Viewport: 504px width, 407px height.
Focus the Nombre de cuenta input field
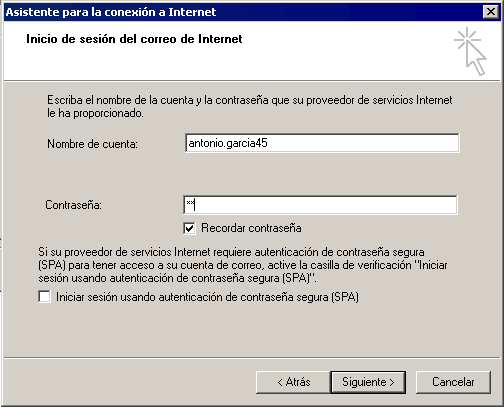tap(322, 143)
